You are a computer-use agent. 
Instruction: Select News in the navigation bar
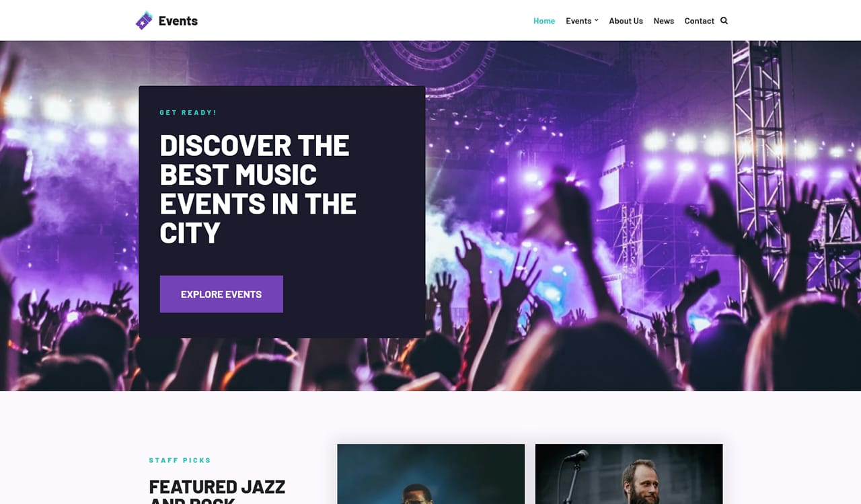663,21
